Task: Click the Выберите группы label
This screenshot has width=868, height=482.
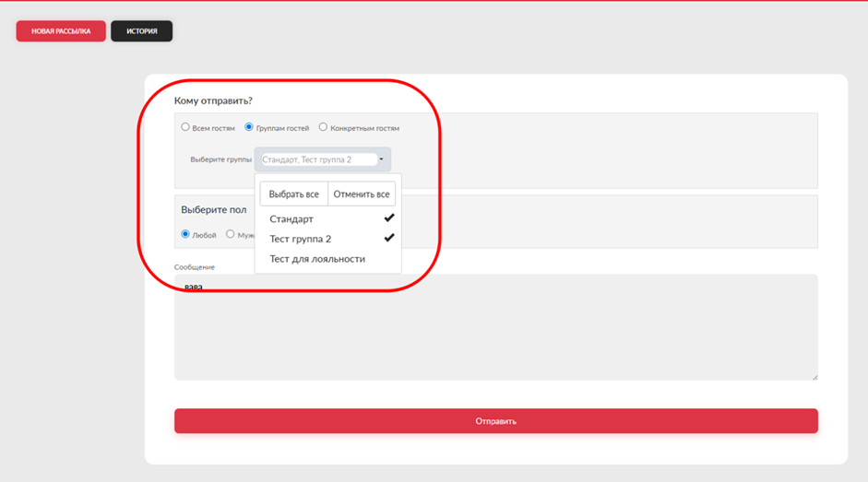Action: (x=220, y=159)
